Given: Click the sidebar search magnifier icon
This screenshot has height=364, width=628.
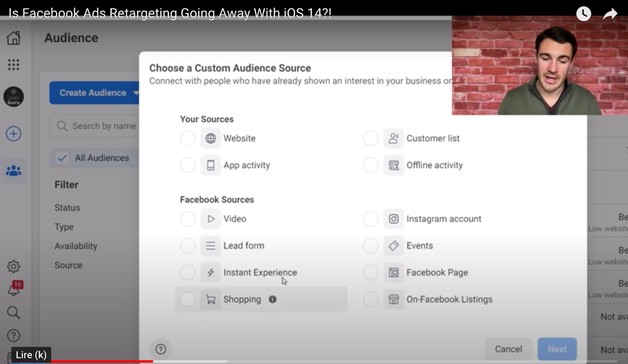Looking at the screenshot, I should pos(14,312).
